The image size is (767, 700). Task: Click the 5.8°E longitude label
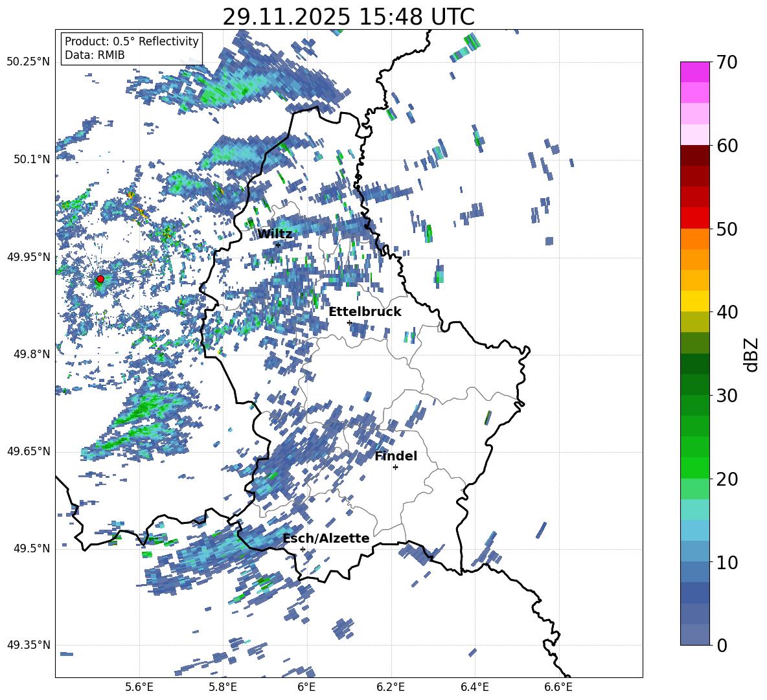pos(223,687)
